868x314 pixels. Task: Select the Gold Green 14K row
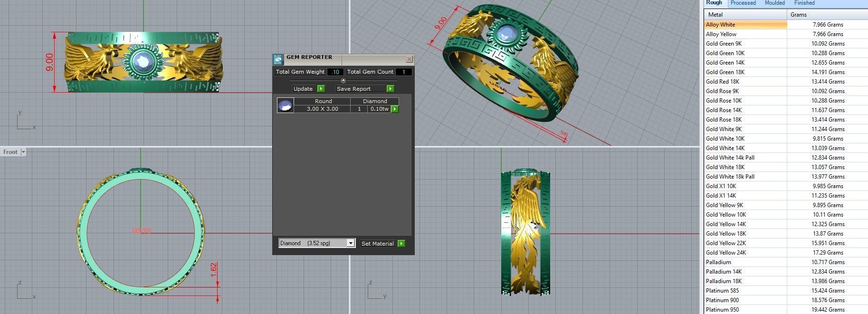click(786, 63)
